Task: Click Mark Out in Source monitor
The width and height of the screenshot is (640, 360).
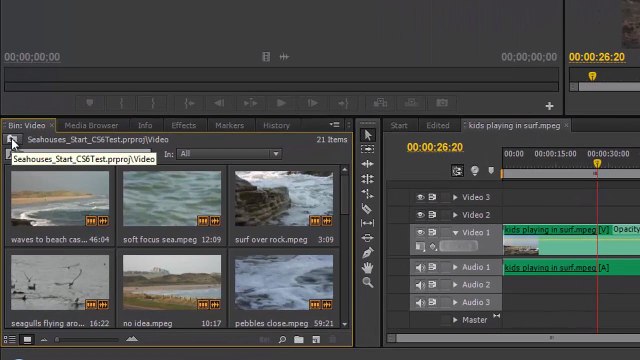Action: pyautogui.click(x=153, y=103)
